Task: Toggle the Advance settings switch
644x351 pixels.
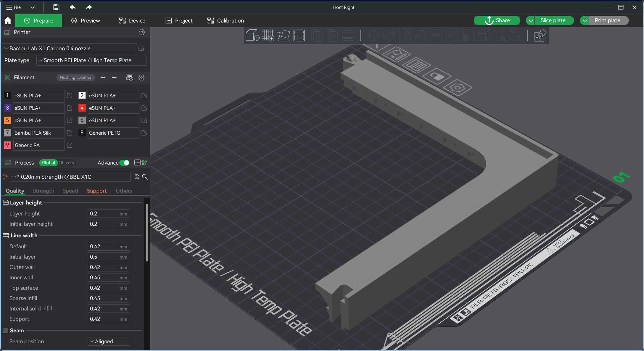Action: point(124,163)
